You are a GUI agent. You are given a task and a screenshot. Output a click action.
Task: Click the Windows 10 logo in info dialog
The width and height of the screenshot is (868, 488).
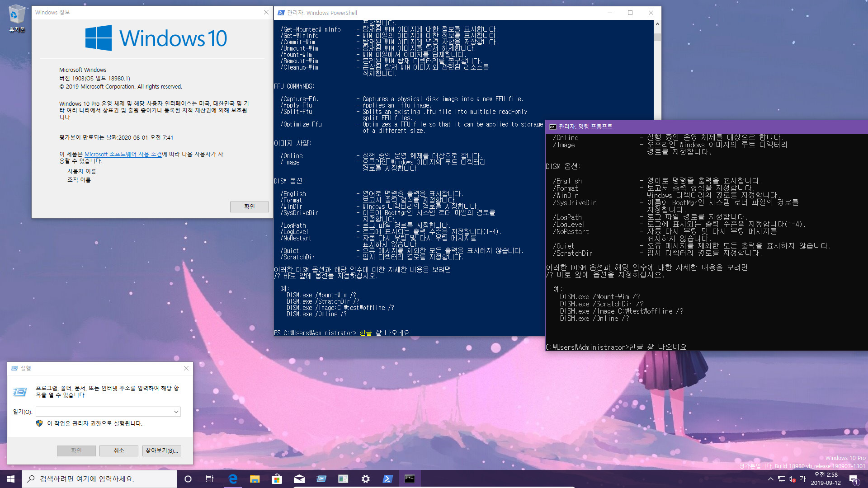[x=156, y=38]
